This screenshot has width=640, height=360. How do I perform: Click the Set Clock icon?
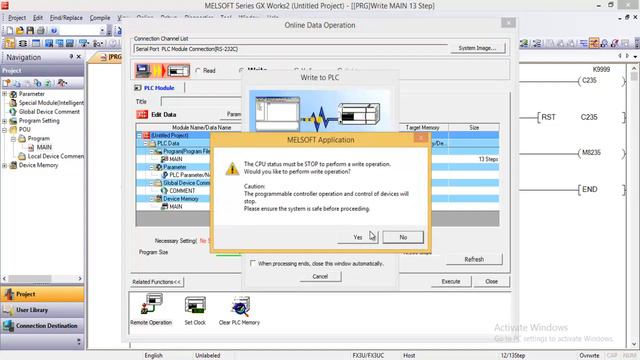[195, 305]
